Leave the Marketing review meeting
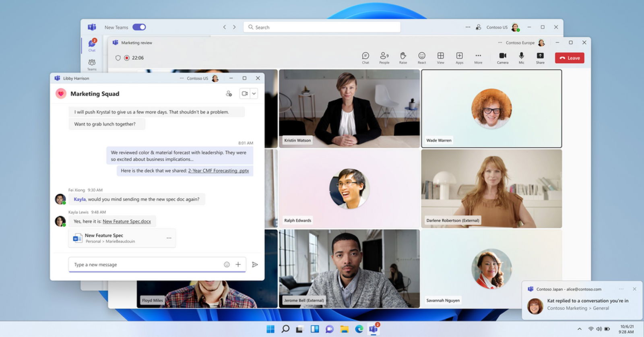Screen dimensions: 644x337 (570, 58)
